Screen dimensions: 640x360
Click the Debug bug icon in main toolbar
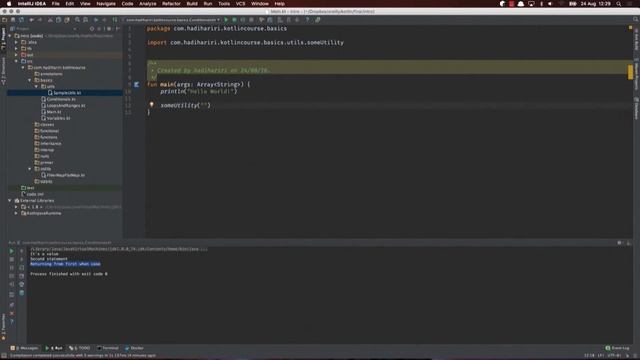pyautogui.click(x=234, y=20)
